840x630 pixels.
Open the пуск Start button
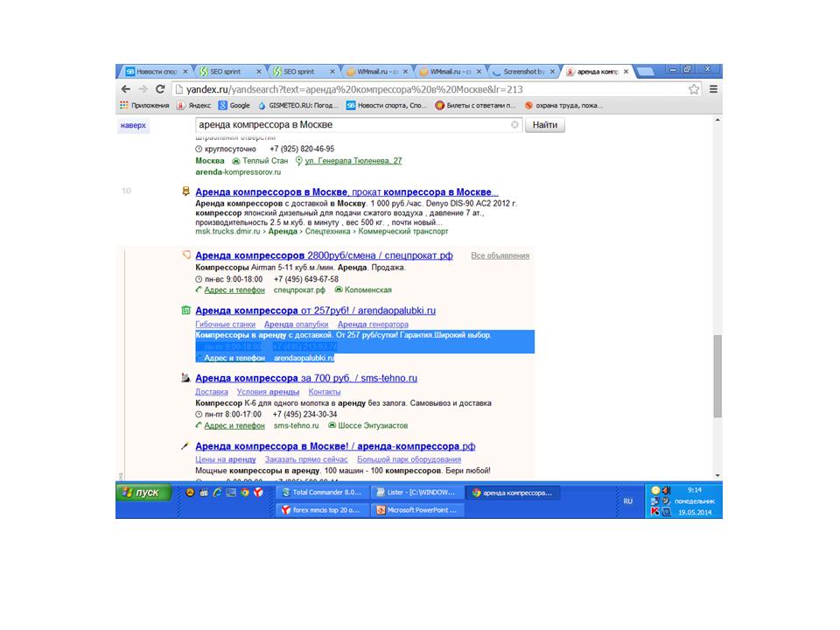pos(143,493)
